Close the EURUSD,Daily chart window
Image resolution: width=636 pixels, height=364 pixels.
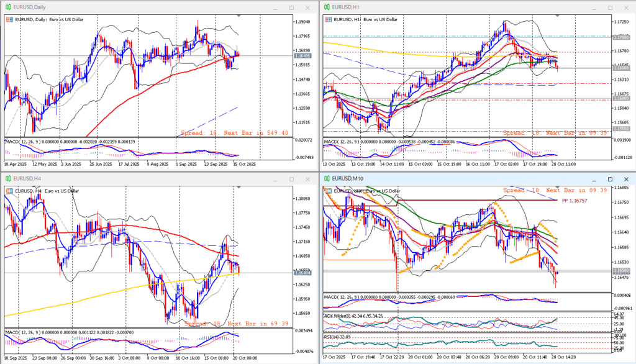click(308, 7)
